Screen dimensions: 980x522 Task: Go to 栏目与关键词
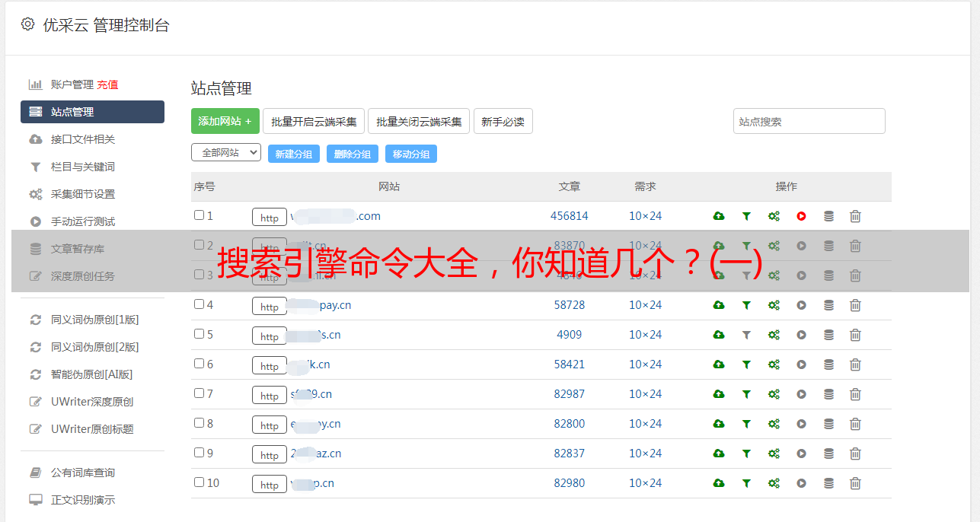83,167
